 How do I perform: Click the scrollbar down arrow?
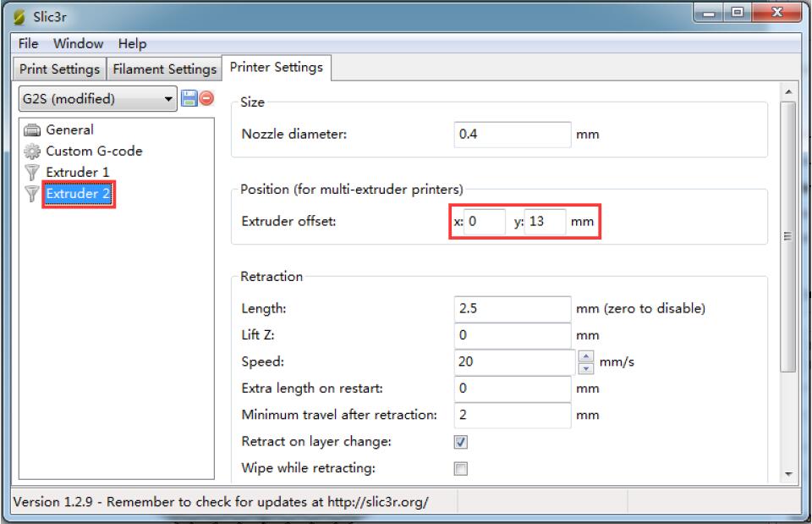click(x=788, y=474)
